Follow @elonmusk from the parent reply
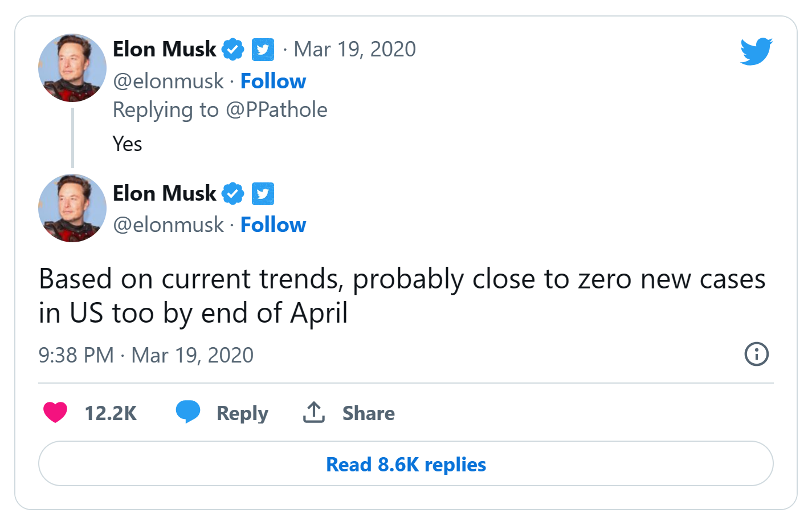This screenshot has height=513, width=812. point(273,81)
